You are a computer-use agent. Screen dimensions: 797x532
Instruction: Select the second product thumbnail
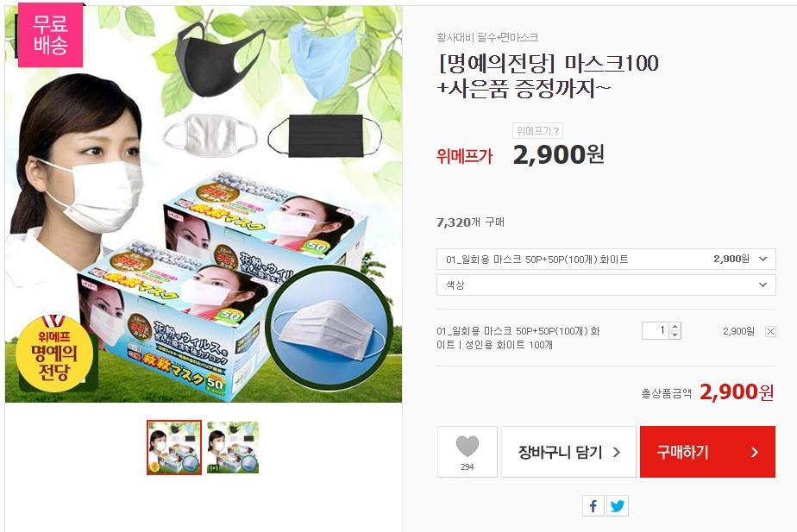coord(233,448)
